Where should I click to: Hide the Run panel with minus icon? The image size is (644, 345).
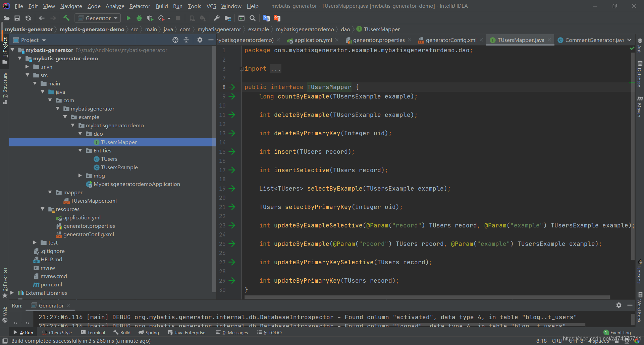point(630,305)
